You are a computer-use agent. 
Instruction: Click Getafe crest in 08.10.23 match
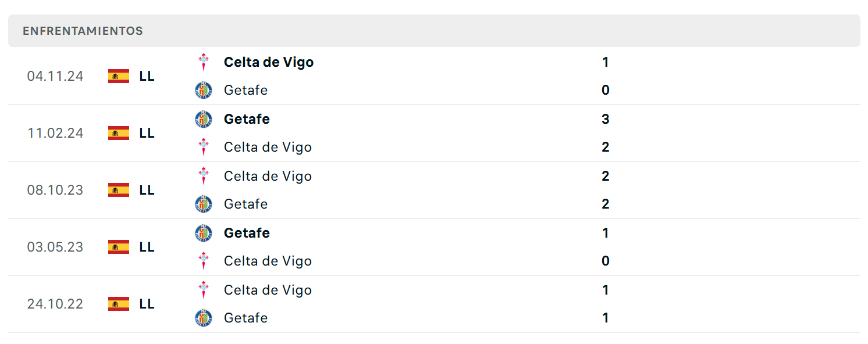(203, 204)
